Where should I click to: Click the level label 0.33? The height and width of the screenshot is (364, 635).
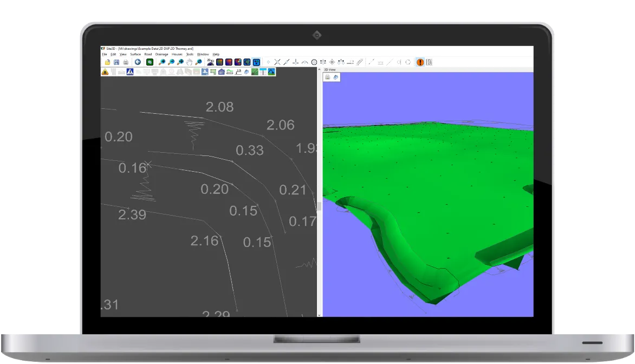coord(250,151)
